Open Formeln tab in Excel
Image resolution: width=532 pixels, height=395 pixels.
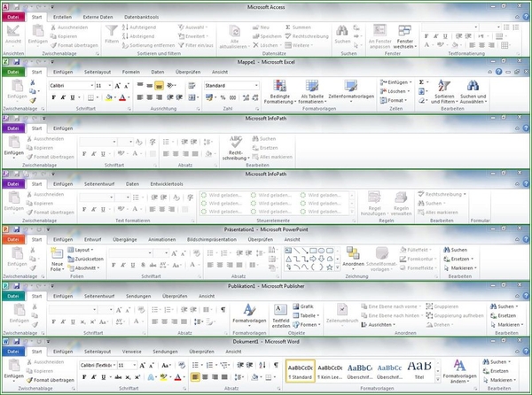click(x=131, y=72)
